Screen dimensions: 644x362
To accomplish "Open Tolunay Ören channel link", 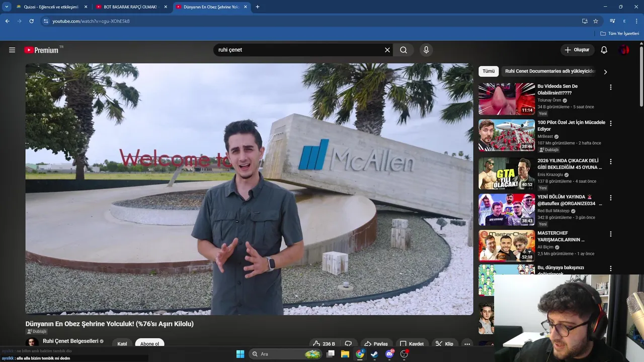I will pos(549,100).
